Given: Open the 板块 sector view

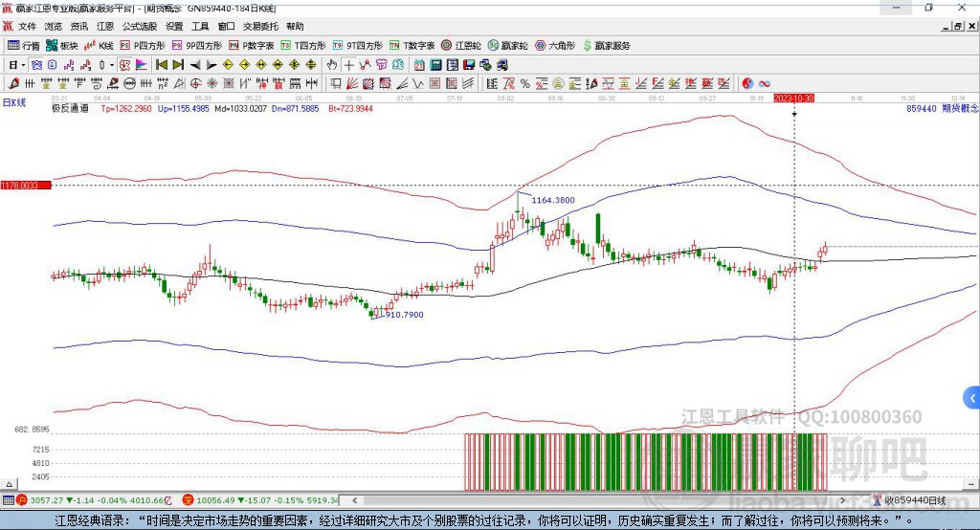Looking at the screenshot, I should [62, 46].
